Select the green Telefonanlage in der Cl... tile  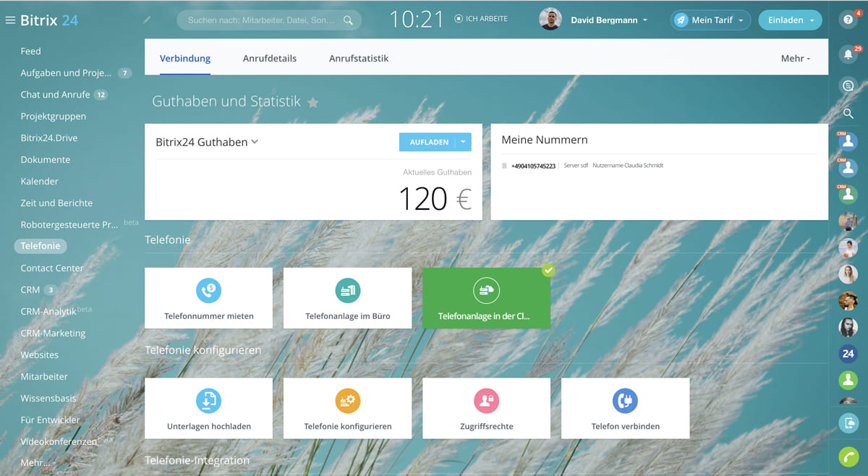(x=486, y=298)
